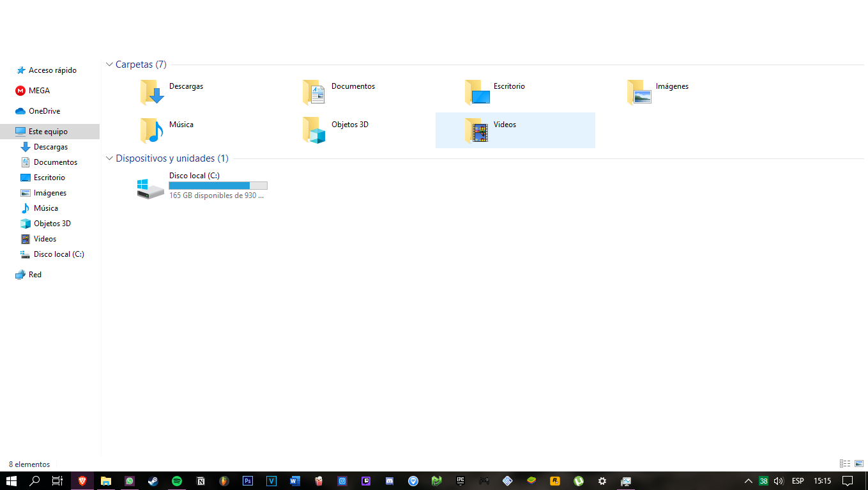This screenshot has height=490, width=868.
Task: Open the volume speaker control
Action: pyautogui.click(x=779, y=480)
